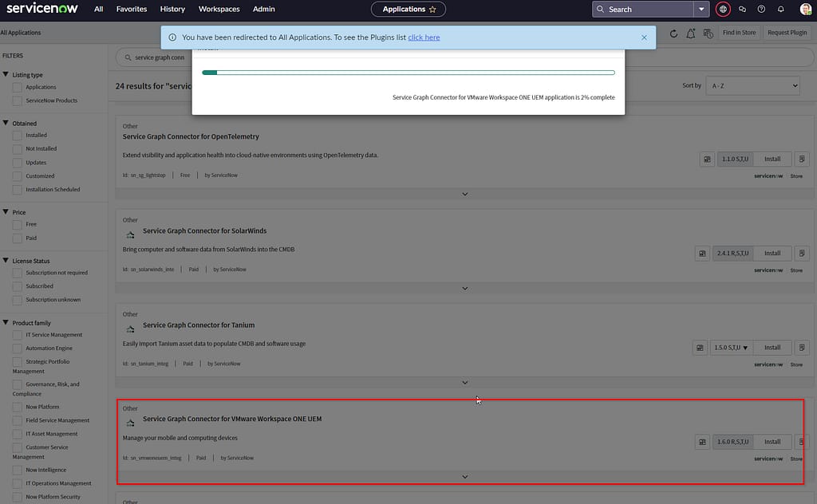
Task: Open the Workspaces menu
Action: point(219,9)
